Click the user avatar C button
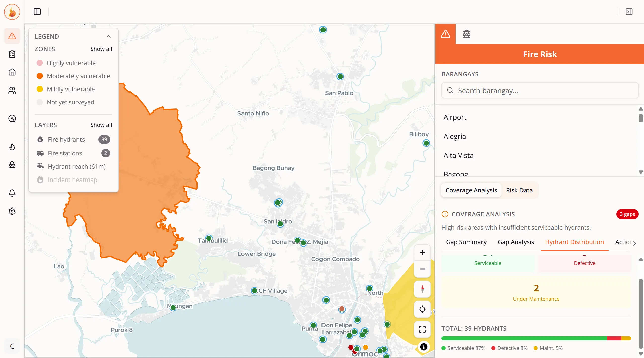Screen dimensions: 644x358 coord(12,346)
